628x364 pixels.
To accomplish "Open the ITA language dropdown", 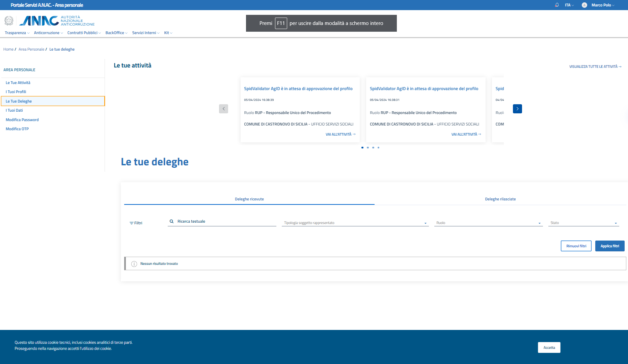I will pyautogui.click(x=569, y=5).
